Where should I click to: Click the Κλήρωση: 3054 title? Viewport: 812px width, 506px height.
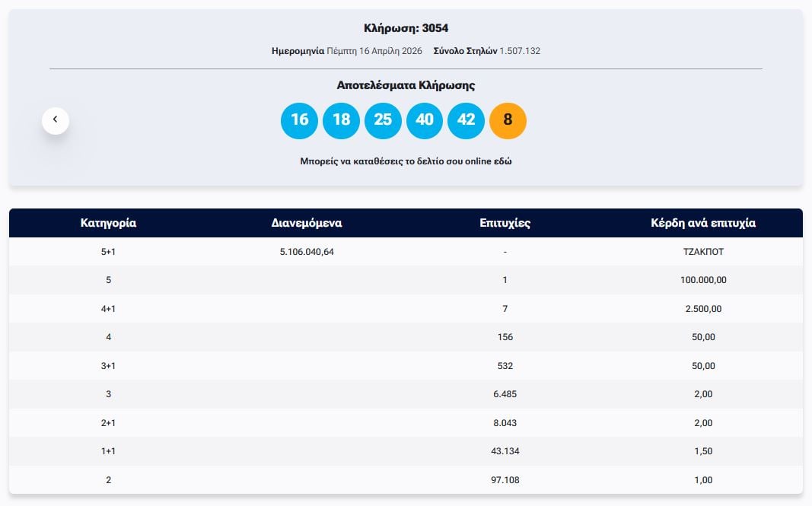[x=406, y=28]
